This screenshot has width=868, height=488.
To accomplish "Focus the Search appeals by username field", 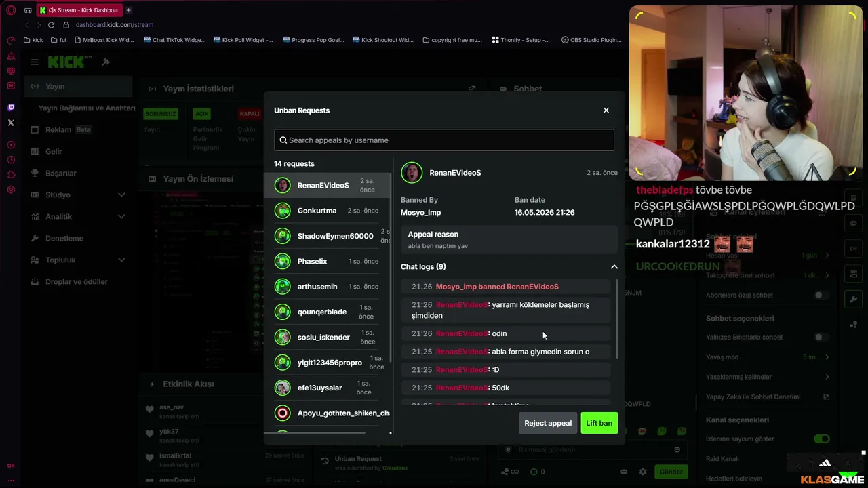I will click(444, 140).
